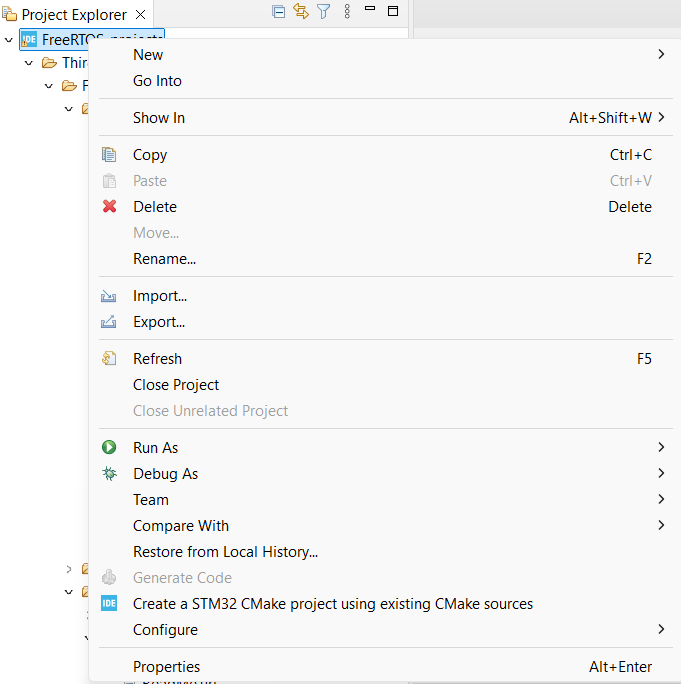Image resolution: width=681 pixels, height=684 pixels.
Task: Click the green Run As icon
Action: pos(110,448)
